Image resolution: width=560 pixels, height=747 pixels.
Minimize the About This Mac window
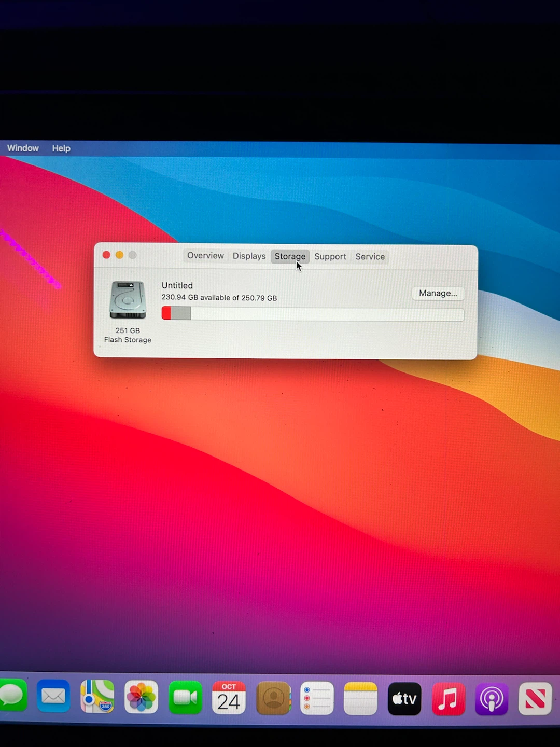[119, 255]
